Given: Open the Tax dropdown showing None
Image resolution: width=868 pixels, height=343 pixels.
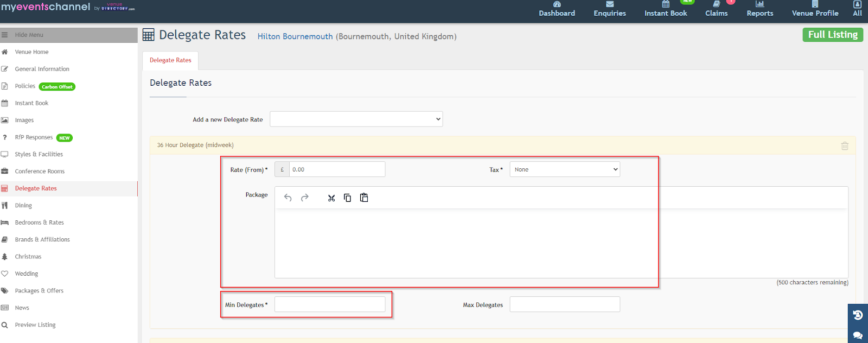Looking at the screenshot, I should click(565, 169).
